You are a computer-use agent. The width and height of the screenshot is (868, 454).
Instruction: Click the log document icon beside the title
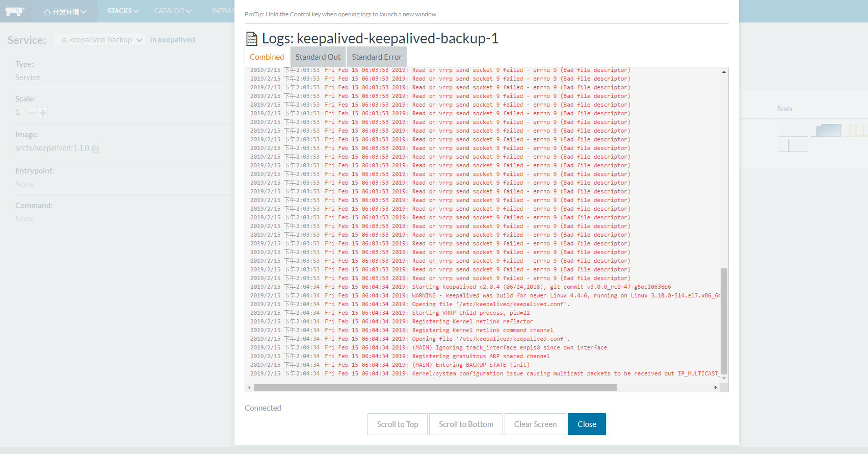click(252, 39)
